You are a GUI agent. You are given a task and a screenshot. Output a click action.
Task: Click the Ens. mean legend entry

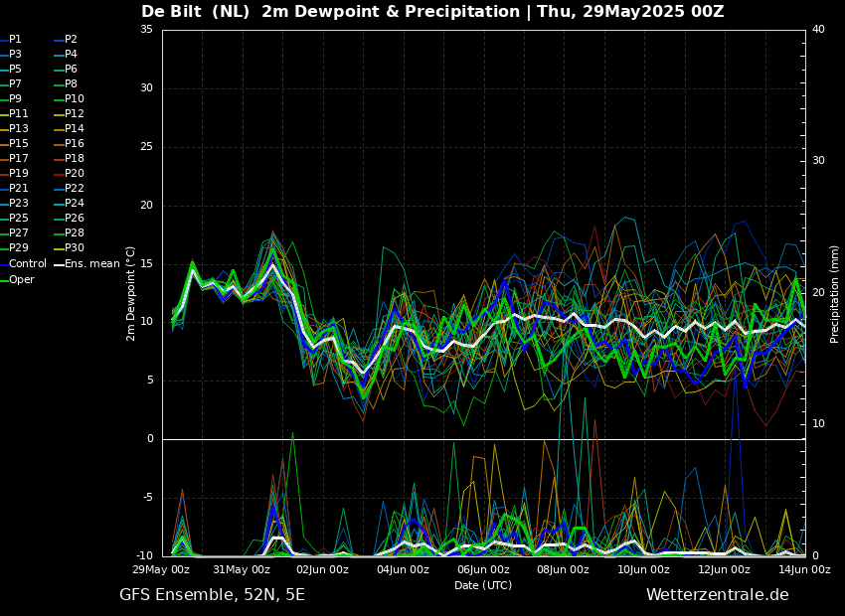86,264
